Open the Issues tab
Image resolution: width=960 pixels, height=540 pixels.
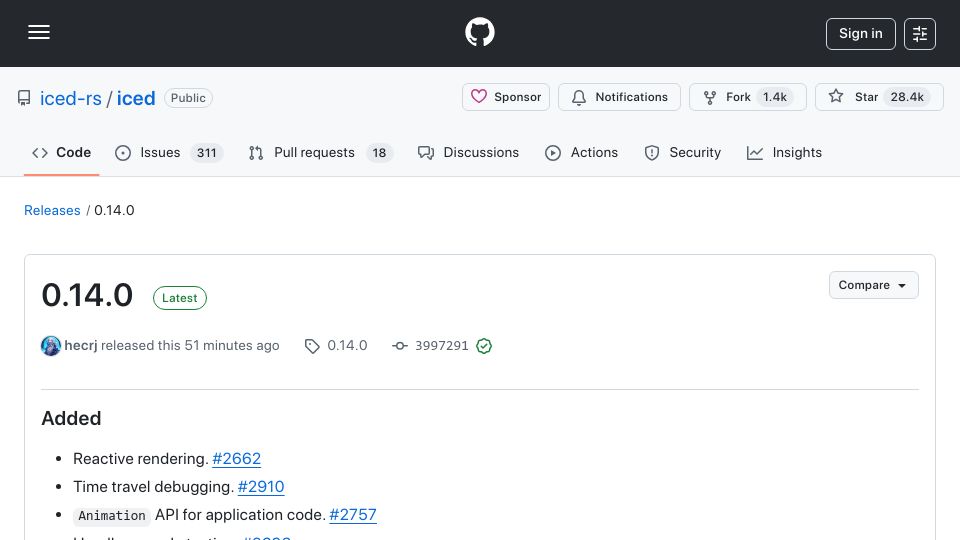168,152
